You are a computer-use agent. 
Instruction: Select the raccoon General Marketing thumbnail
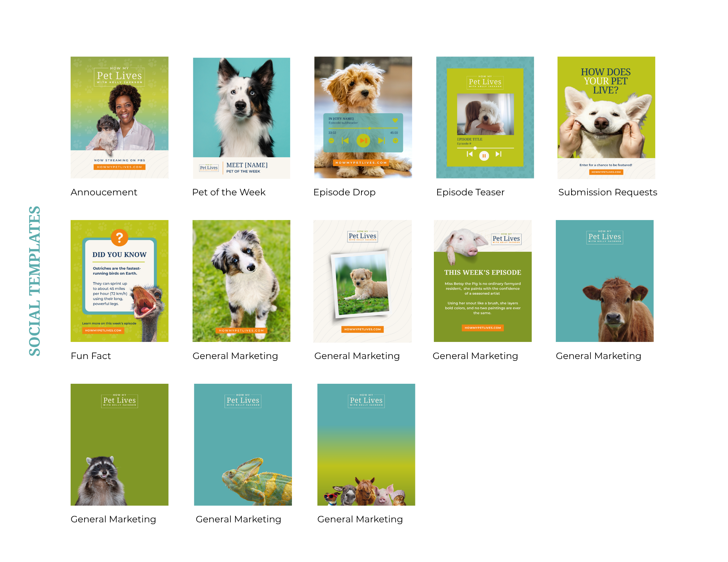[x=119, y=444]
